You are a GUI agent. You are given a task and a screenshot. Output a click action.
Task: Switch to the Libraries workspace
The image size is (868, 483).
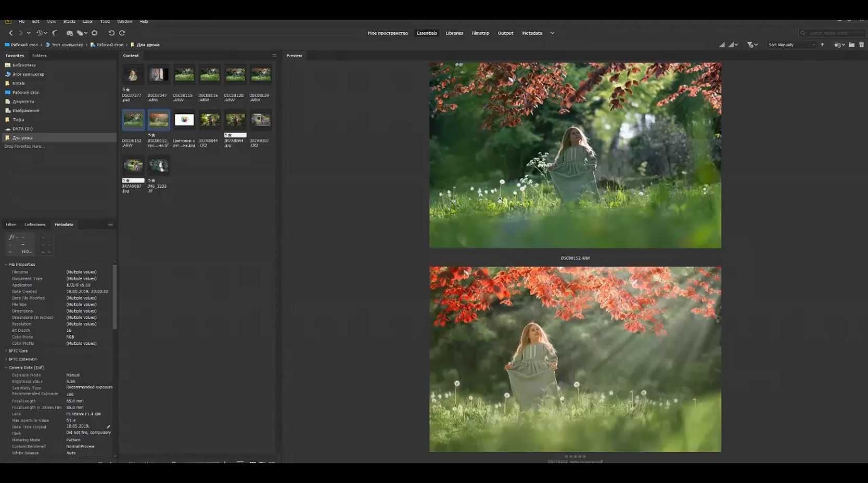pos(454,33)
